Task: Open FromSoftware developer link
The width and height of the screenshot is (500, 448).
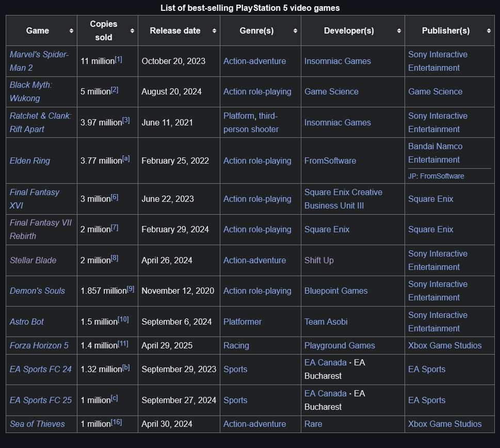Action: 330,161
